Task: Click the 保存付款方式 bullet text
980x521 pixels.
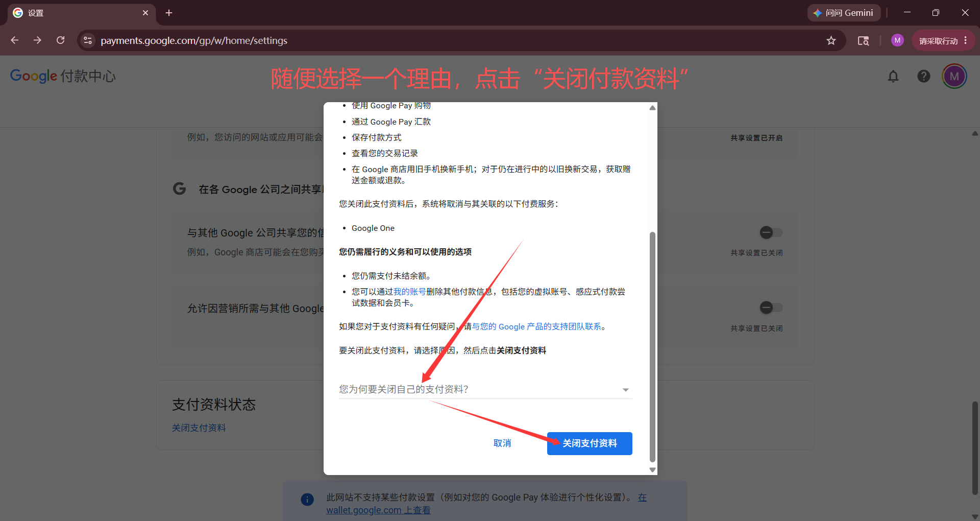Action: click(x=377, y=137)
